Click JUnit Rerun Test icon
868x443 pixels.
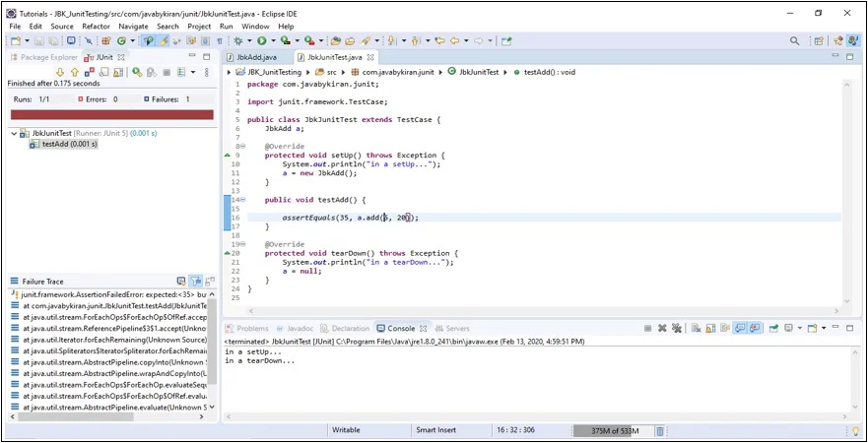[x=137, y=73]
